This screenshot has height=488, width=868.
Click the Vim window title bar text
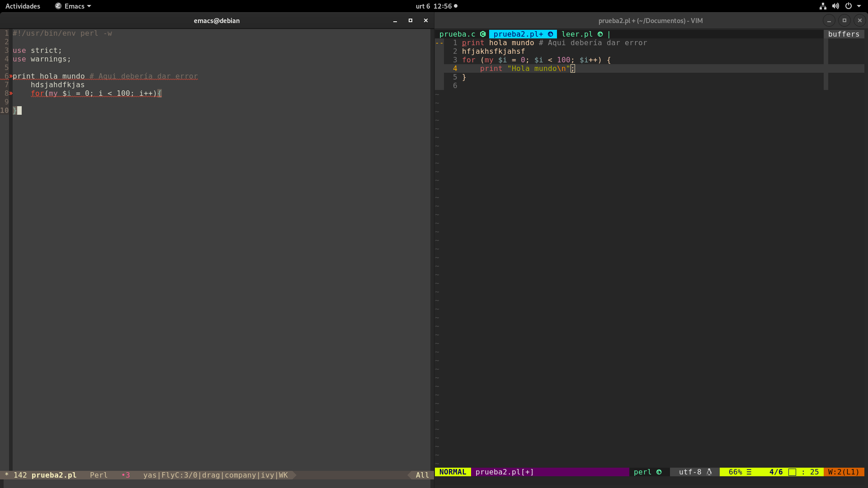pyautogui.click(x=651, y=20)
